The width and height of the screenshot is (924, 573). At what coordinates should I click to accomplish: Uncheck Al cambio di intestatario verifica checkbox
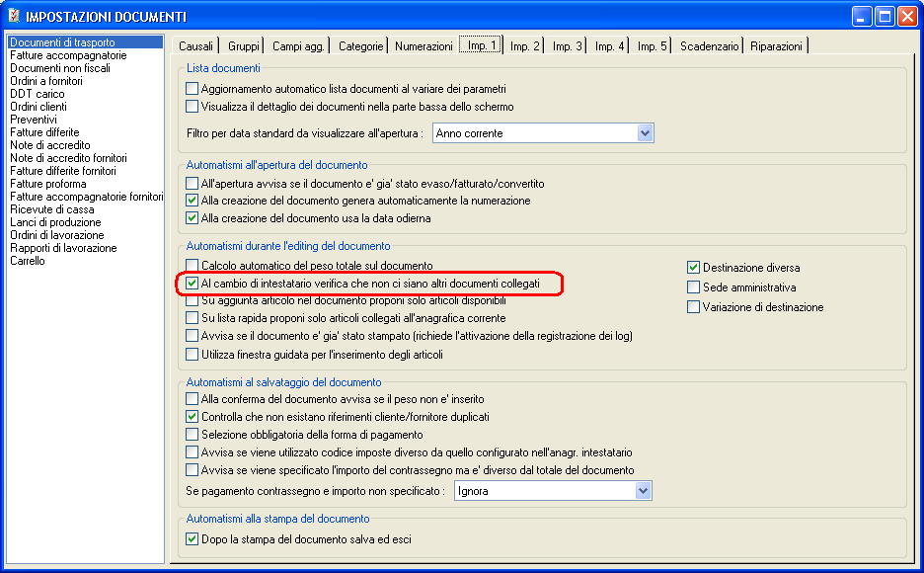click(x=192, y=284)
